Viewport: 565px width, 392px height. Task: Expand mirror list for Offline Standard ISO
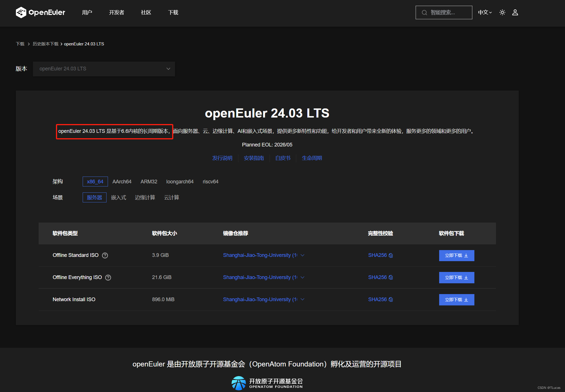(x=303, y=255)
